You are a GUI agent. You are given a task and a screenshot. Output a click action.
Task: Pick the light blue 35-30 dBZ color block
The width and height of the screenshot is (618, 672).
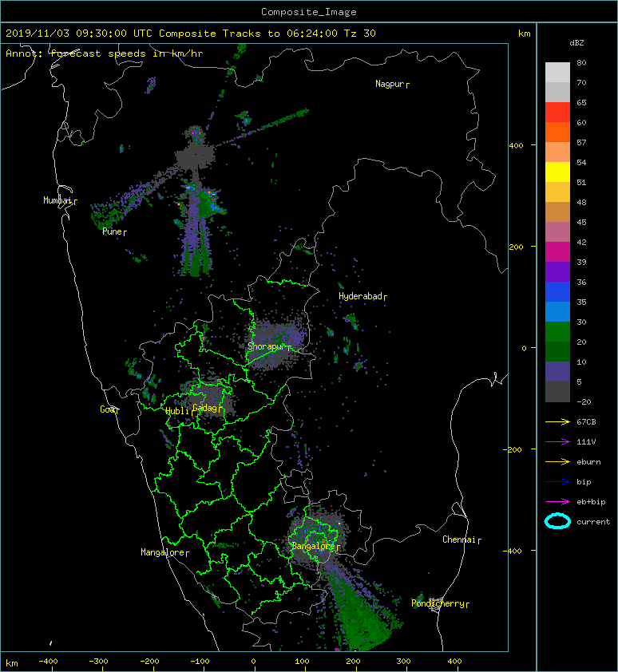[x=557, y=312]
